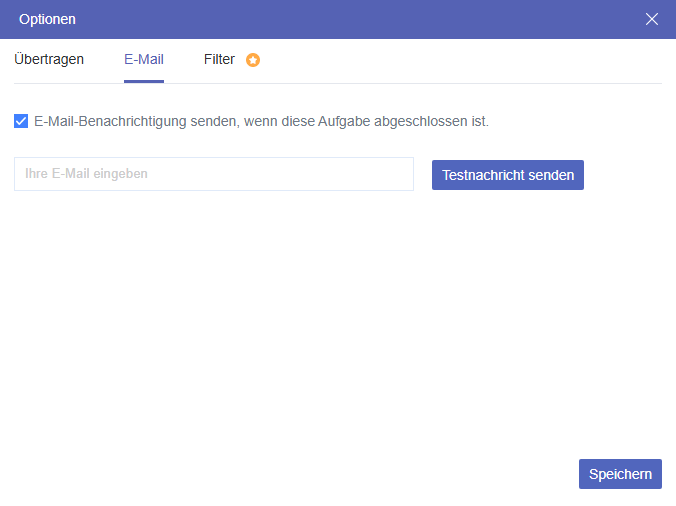Switch to the Übertragen tab
The width and height of the screenshot is (676, 506).
(x=49, y=59)
